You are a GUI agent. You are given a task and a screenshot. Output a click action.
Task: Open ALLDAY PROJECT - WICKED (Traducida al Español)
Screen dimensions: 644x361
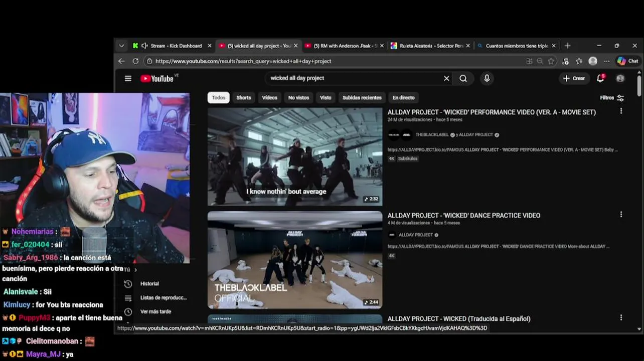[458, 319]
